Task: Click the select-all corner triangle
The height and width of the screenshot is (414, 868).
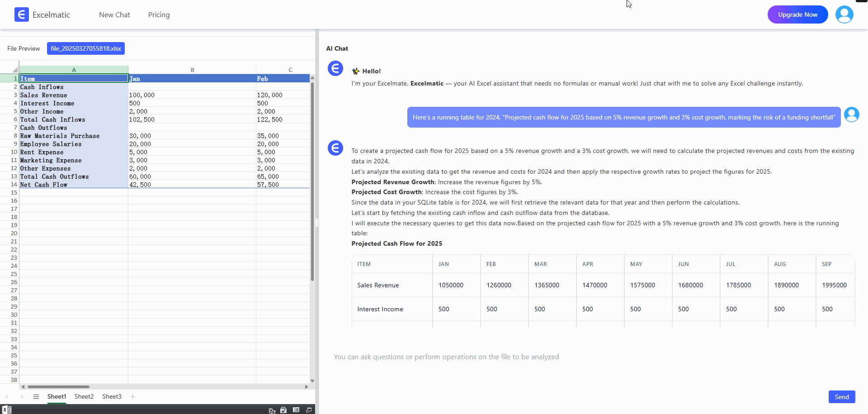Action: 14,70
